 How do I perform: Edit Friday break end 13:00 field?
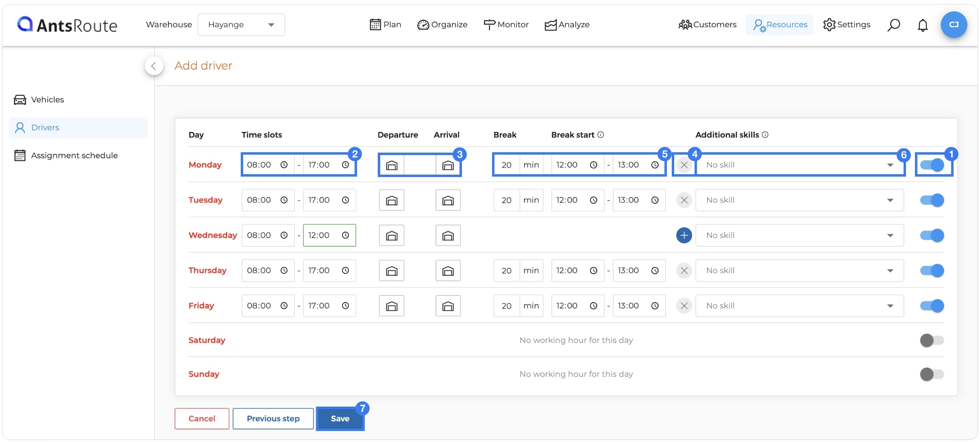(x=639, y=306)
